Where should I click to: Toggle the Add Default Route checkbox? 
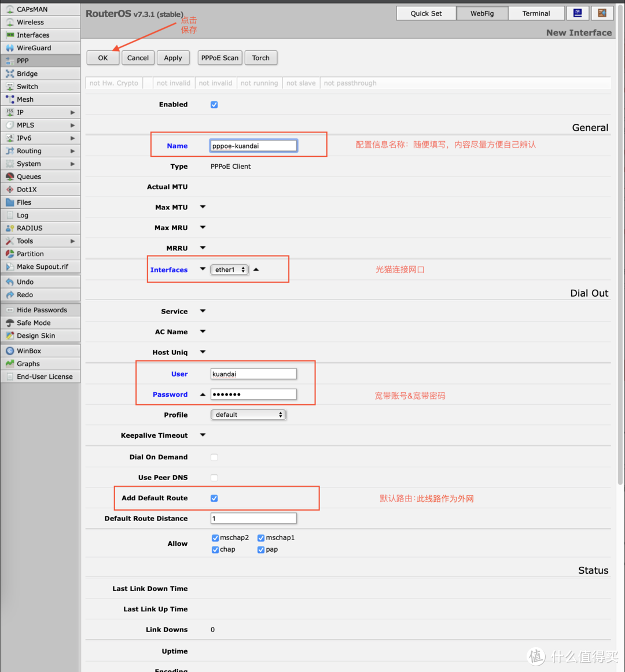[x=214, y=498]
